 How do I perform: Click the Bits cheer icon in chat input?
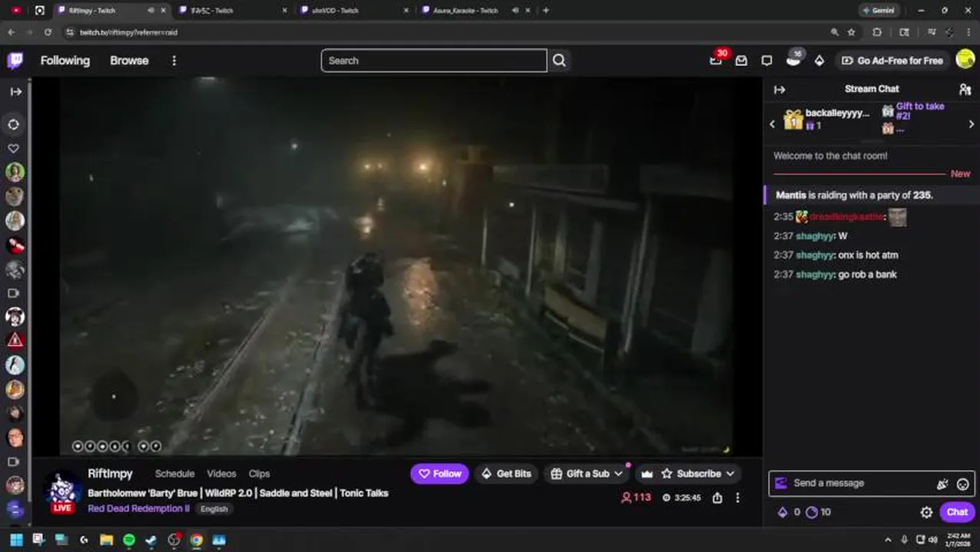click(x=942, y=484)
